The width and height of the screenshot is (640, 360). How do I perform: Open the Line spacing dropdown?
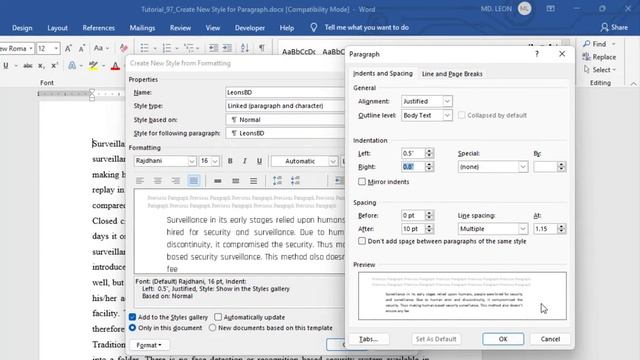pos(523,229)
